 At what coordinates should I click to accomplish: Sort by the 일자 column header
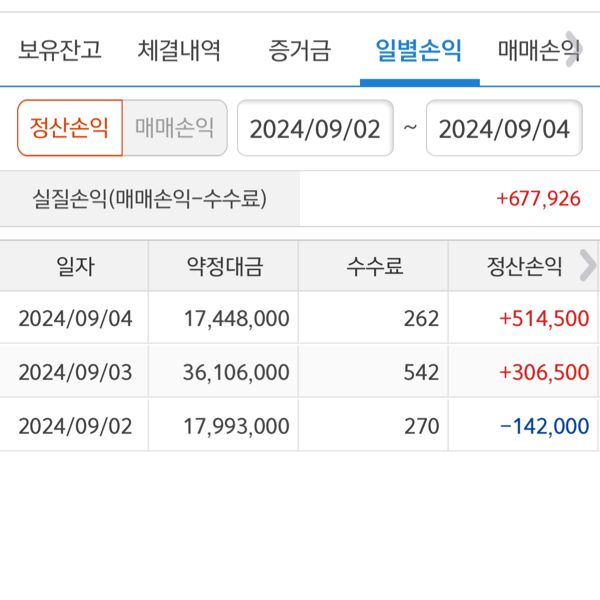(75, 266)
